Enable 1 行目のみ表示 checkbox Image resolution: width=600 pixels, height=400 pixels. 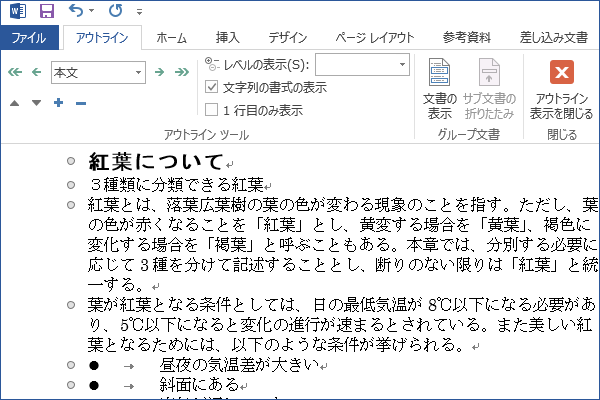click(x=211, y=110)
